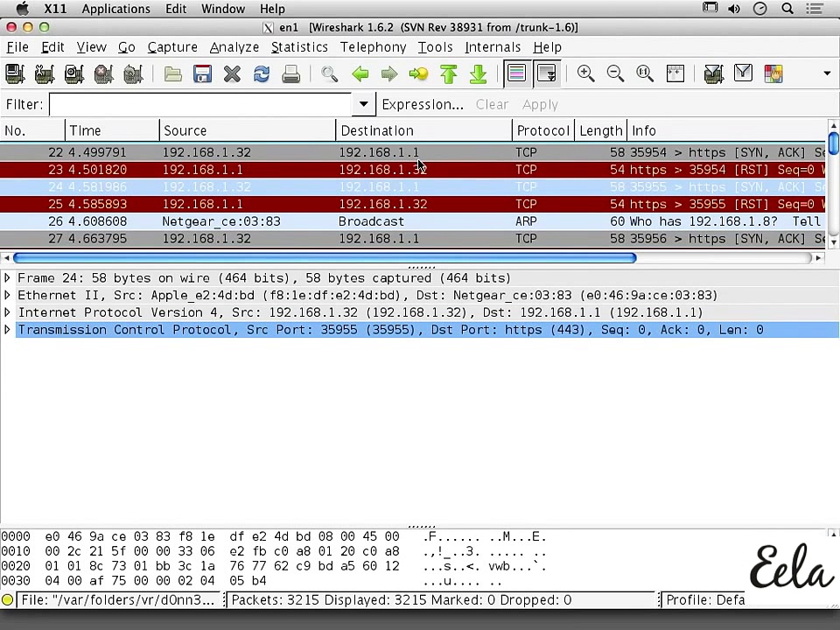Edit capture filters icon
The width and height of the screenshot is (840, 630).
[x=714, y=73]
